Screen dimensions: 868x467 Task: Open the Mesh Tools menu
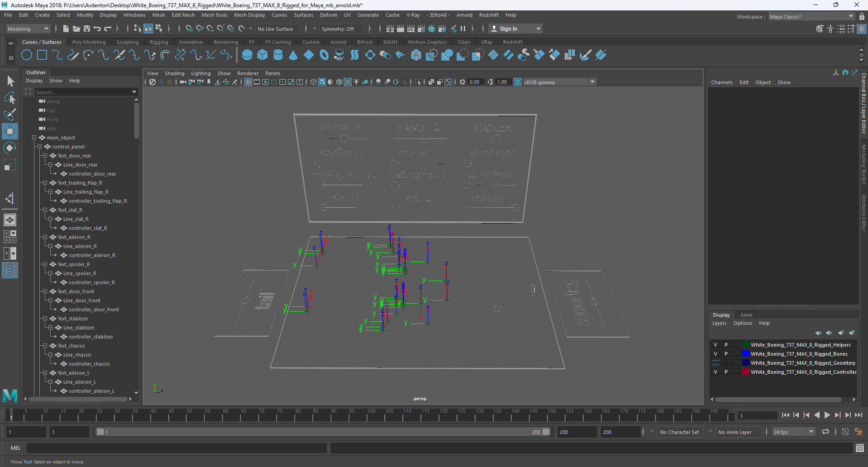pyautogui.click(x=214, y=15)
